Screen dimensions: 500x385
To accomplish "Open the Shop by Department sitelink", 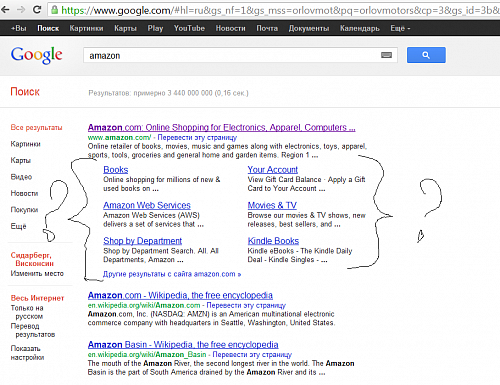I will 143,241.
